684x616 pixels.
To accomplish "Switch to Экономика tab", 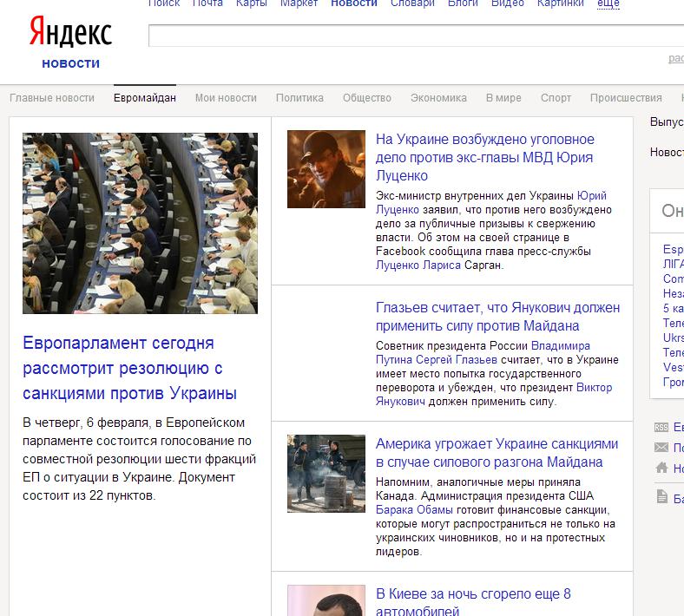I will [438, 98].
